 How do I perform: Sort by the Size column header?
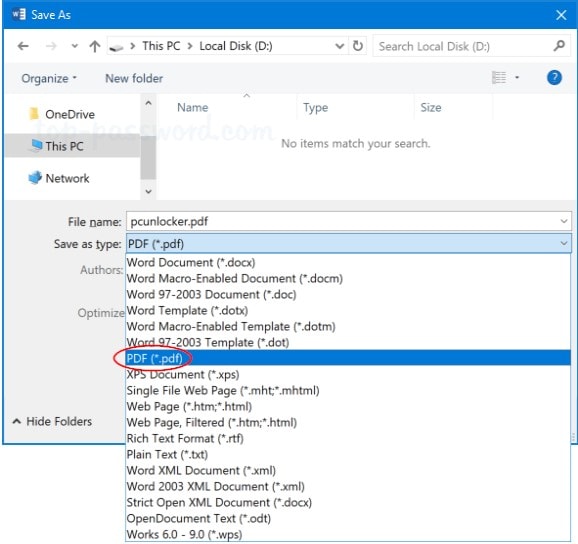click(x=431, y=108)
